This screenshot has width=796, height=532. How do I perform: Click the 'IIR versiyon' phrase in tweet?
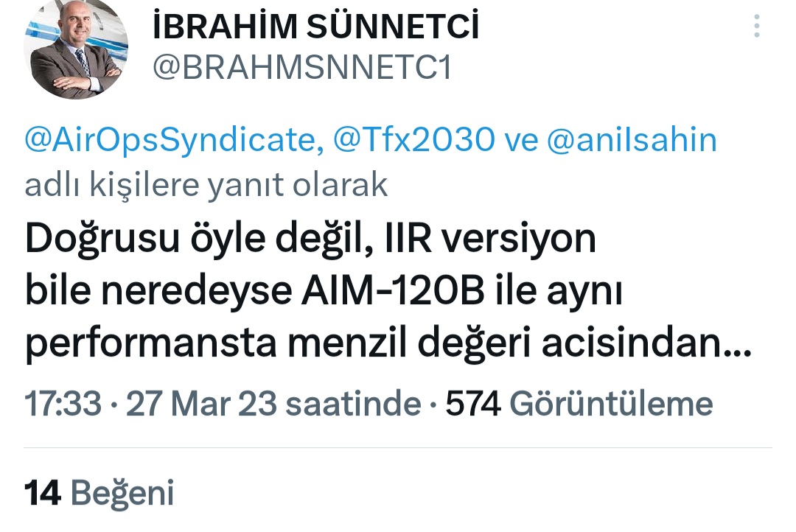point(490,239)
